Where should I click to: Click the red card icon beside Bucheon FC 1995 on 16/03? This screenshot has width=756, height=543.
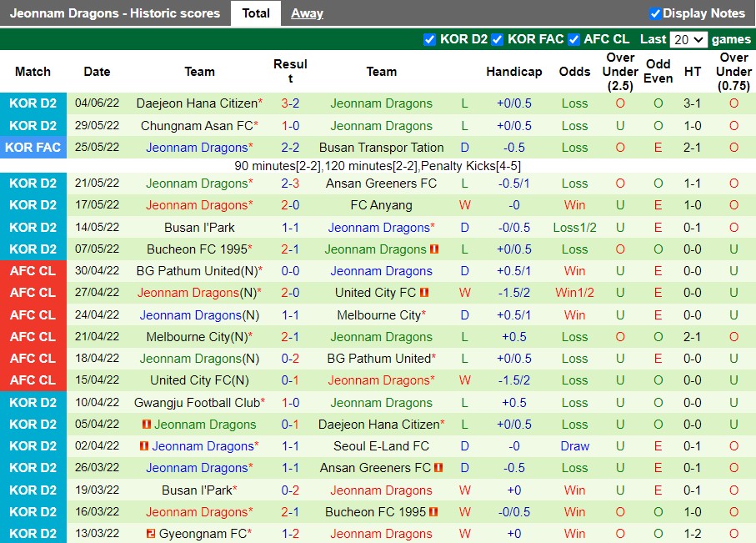434,511
